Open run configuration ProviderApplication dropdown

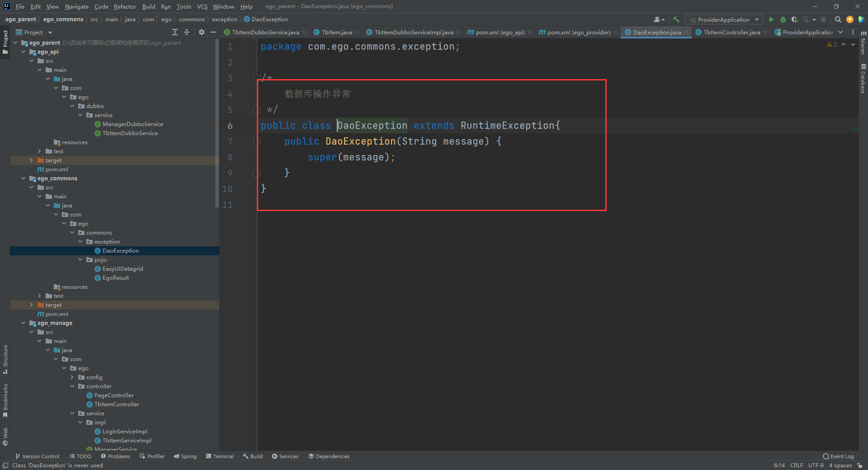[724, 19]
